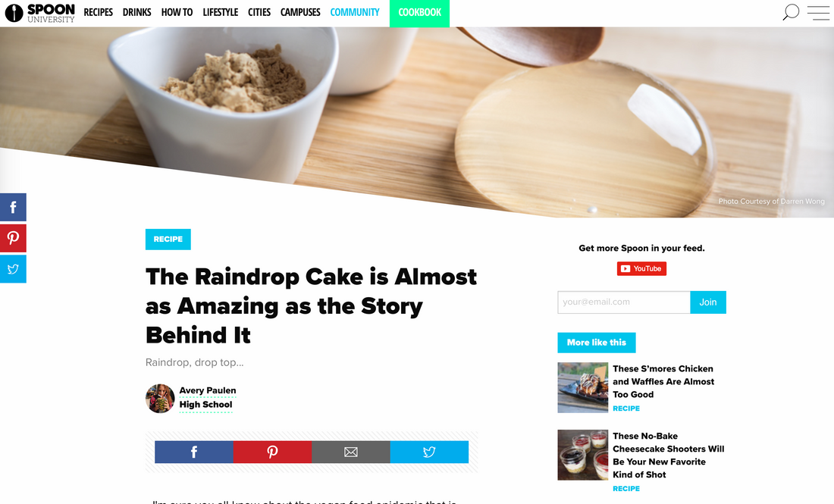Share article by email envelope icon
834x504 pixels.
point(351,452)
